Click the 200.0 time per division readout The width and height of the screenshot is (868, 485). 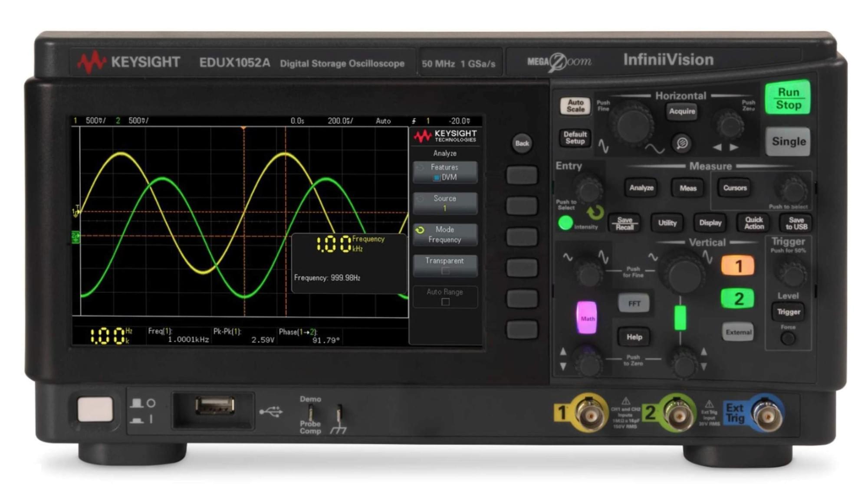tap(340, 121)
